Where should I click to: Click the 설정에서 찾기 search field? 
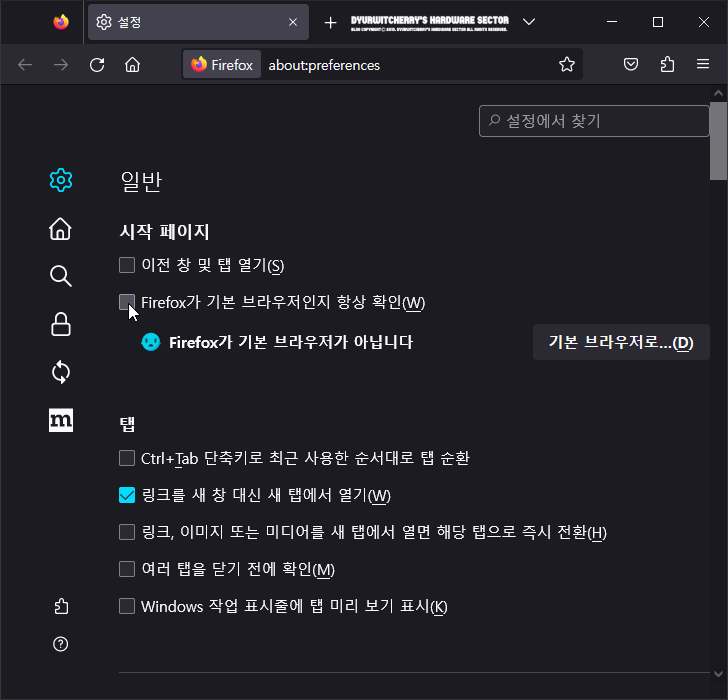[x=594, y=121]
